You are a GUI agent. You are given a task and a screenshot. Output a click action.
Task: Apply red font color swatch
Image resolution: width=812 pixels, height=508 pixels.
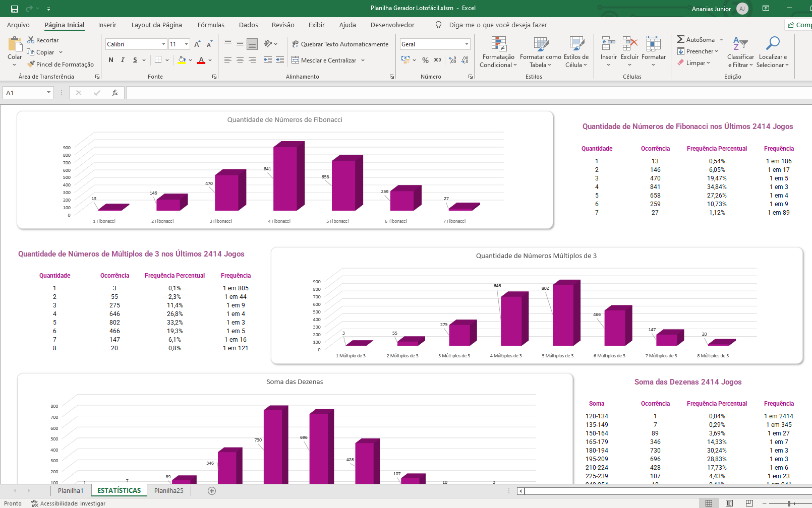coord(201,60)
